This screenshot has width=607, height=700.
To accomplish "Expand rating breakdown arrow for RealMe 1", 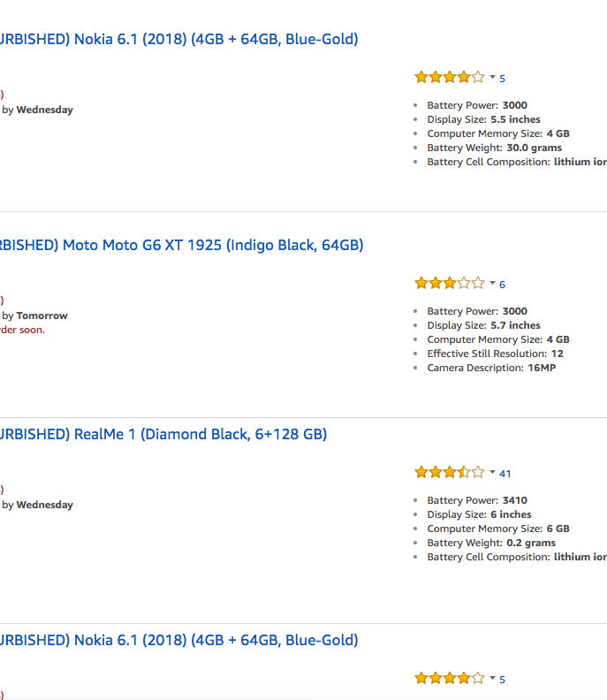I will 492,473.
